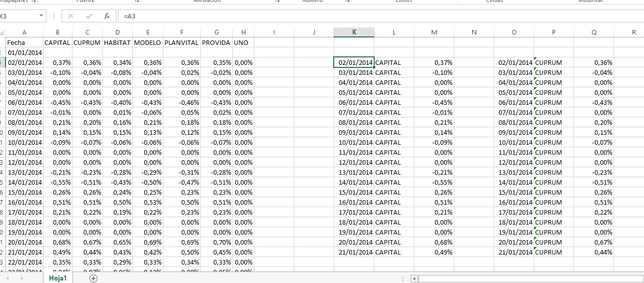Screen dimensions: 644x283
Task: Click the CAPITAL column header cell in row 1
Action: pyautogui.click(x=57, y=42)
